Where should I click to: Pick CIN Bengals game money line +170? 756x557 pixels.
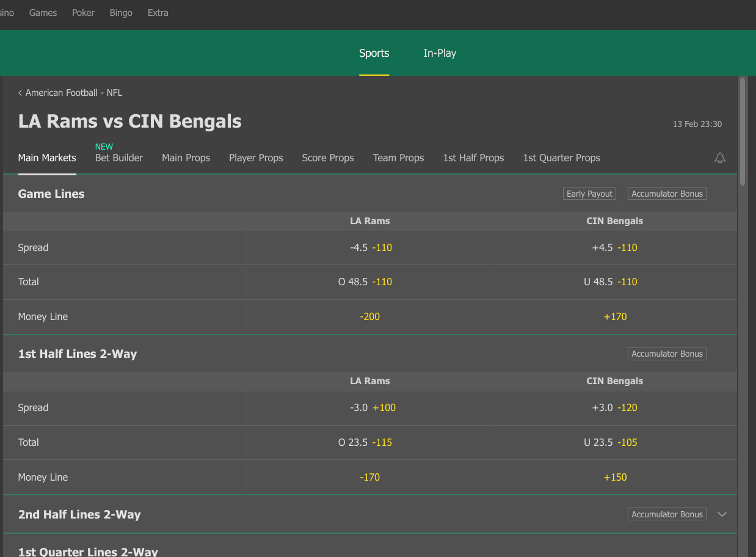(x=614, y=316)
